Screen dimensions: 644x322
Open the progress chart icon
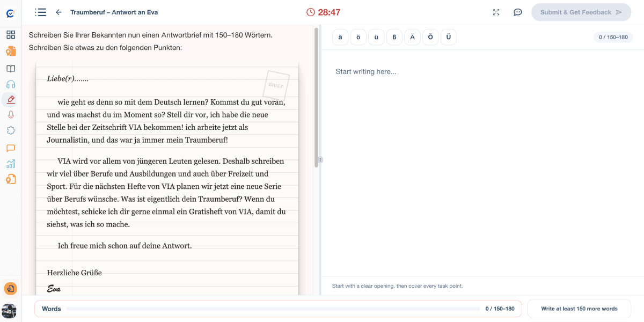(x=11, y=164)
